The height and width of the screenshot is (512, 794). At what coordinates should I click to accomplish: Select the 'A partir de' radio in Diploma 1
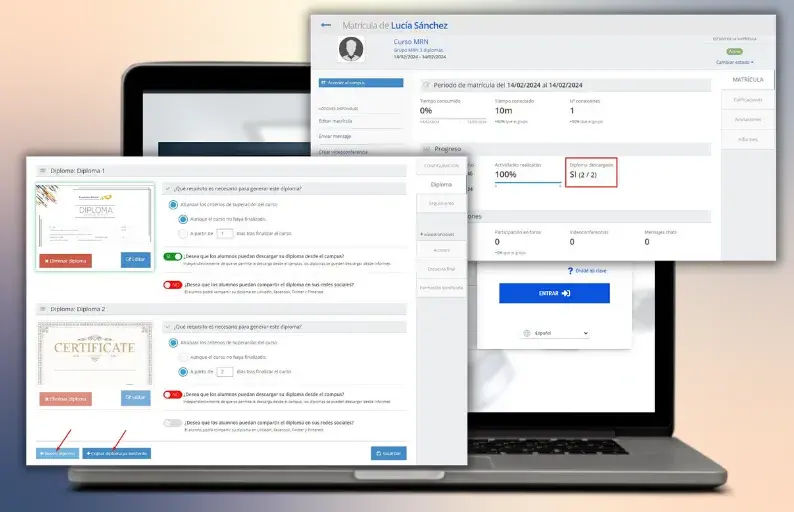183,233
